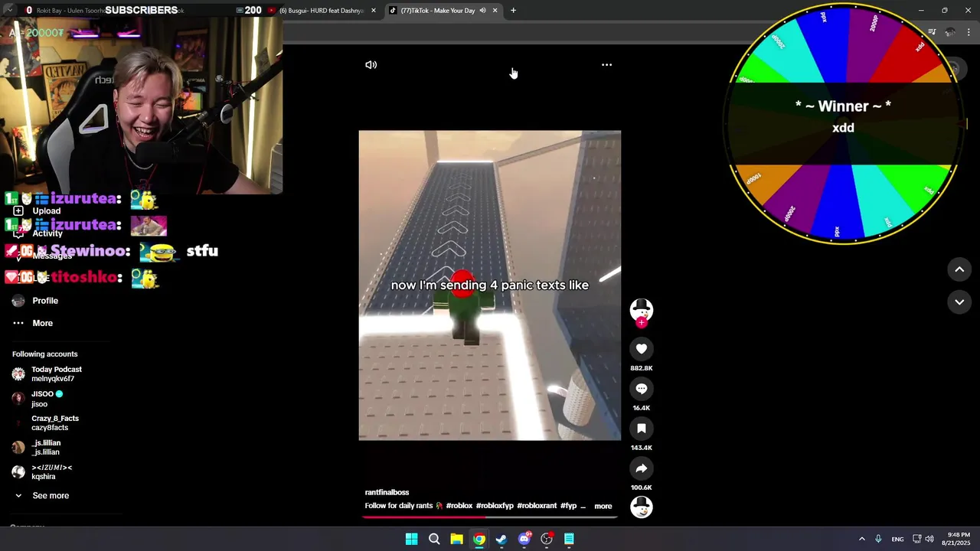
Task: Open Today Podcast account name
Action: (57, 370)
